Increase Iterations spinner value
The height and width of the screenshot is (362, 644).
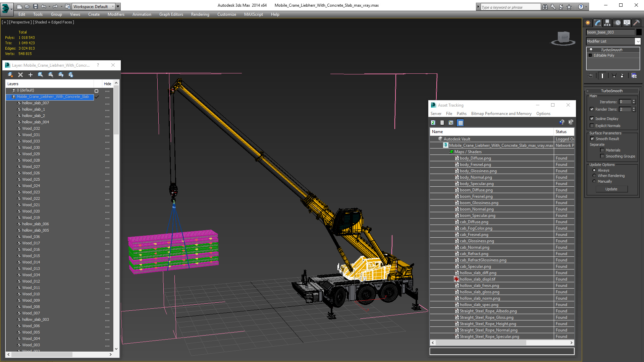point(634,101)
